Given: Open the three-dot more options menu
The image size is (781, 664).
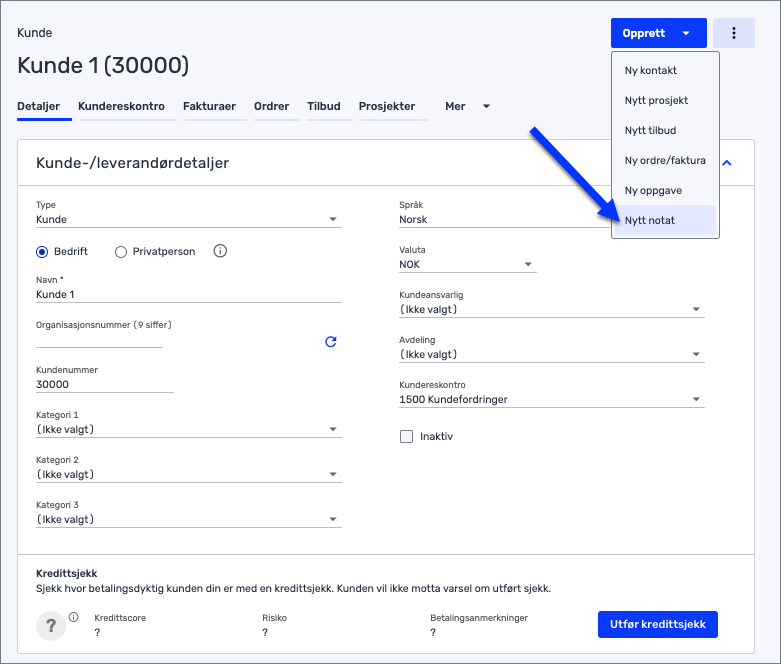Looking at the screenshot, I should 733,33.
